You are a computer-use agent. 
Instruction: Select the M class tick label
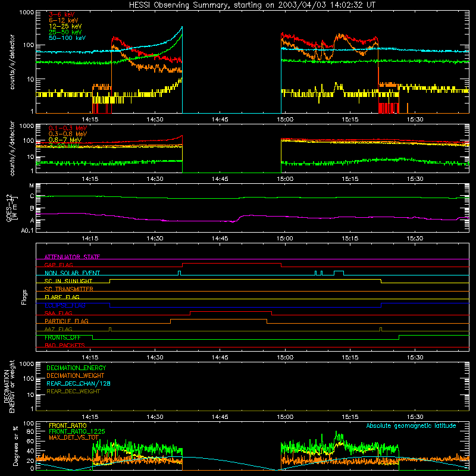[32, 186]
